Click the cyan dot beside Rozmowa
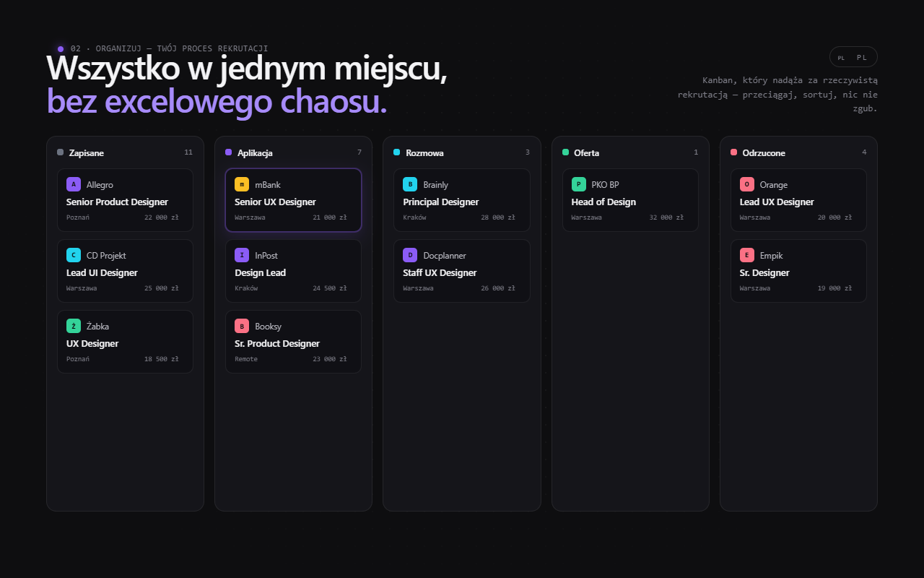 (x=396, y=152)
